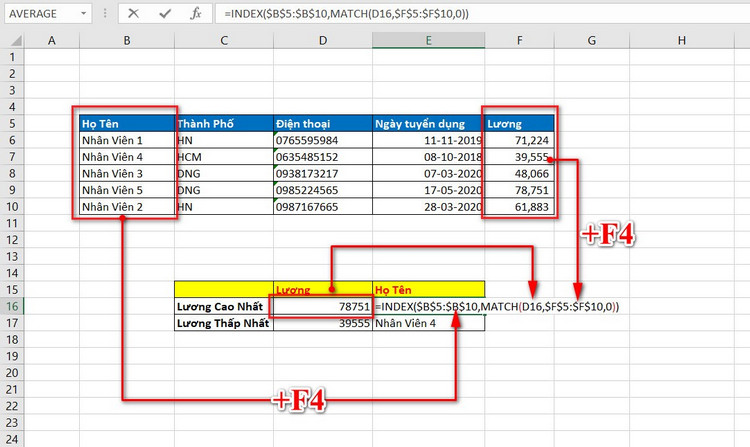Select row 16 header

point(12,306)
